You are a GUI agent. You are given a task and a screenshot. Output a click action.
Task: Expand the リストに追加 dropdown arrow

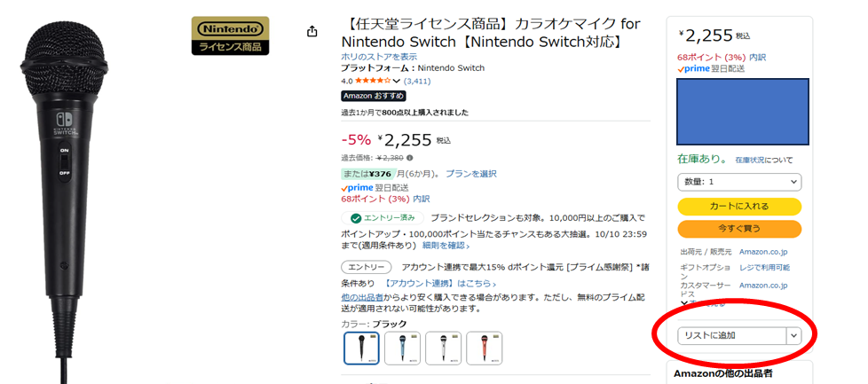(x=793, y=336)
